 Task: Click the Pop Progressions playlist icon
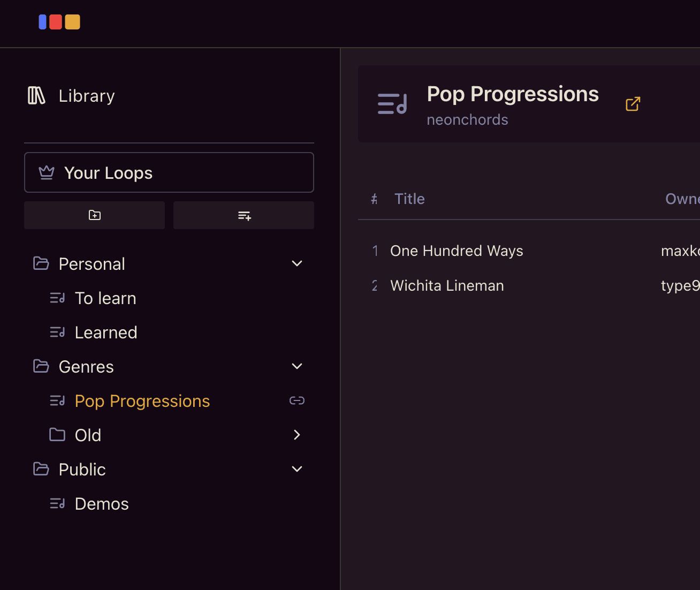57,400
